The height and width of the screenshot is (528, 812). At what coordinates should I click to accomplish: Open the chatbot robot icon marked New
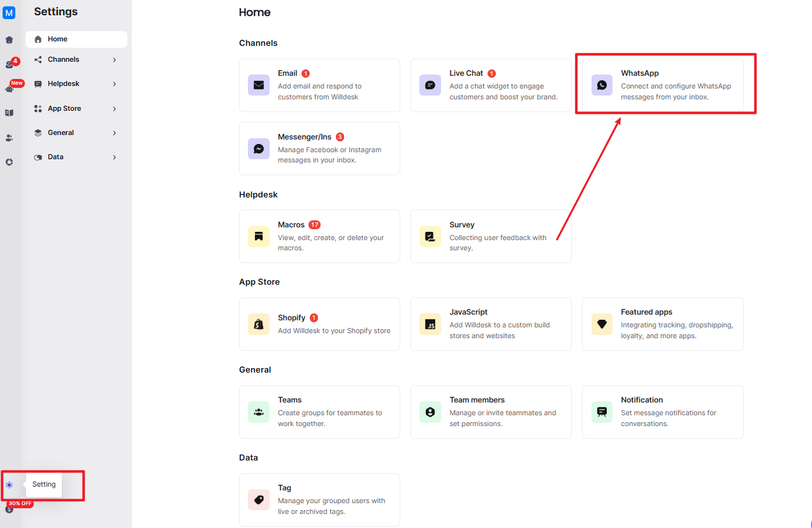point(9,89)
